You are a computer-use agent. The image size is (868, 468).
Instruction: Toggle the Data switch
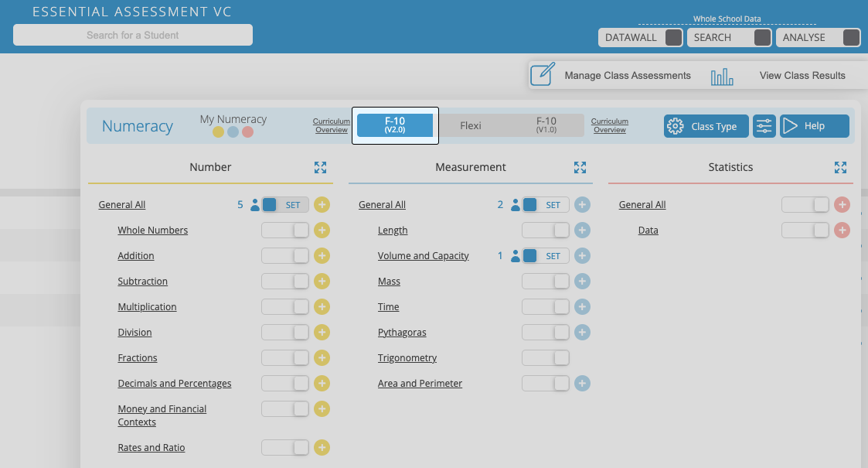805,230
